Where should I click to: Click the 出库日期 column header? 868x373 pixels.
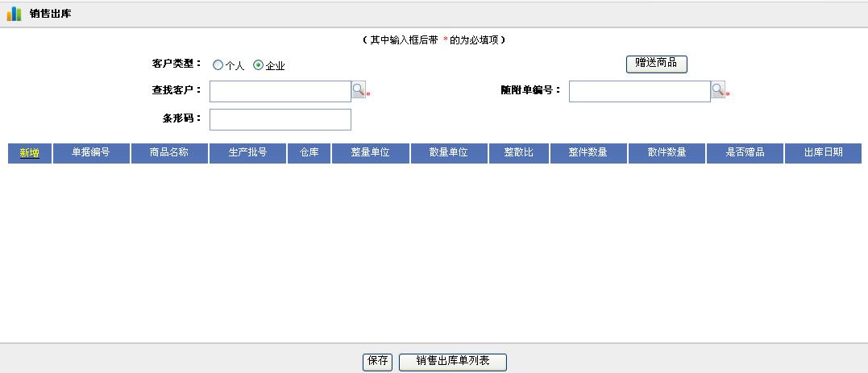click(823, 153)
